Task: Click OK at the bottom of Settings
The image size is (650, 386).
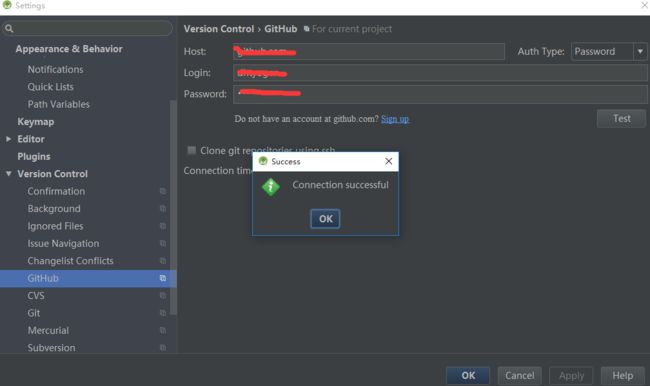Action: pos(468,376)
